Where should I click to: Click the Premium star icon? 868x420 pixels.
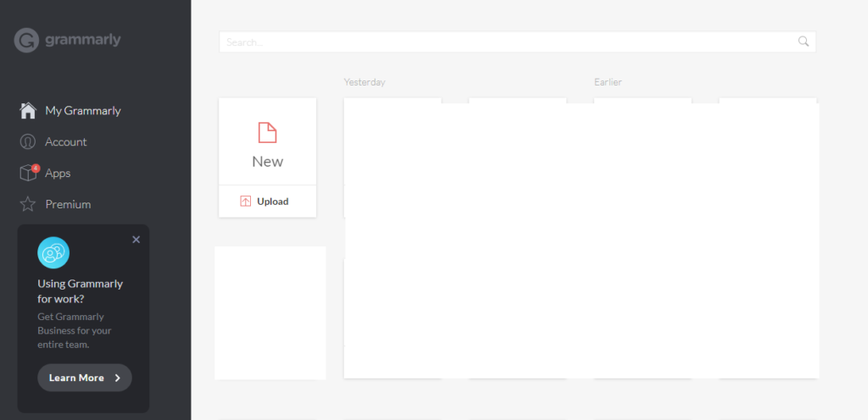click(x=28, y=204)
